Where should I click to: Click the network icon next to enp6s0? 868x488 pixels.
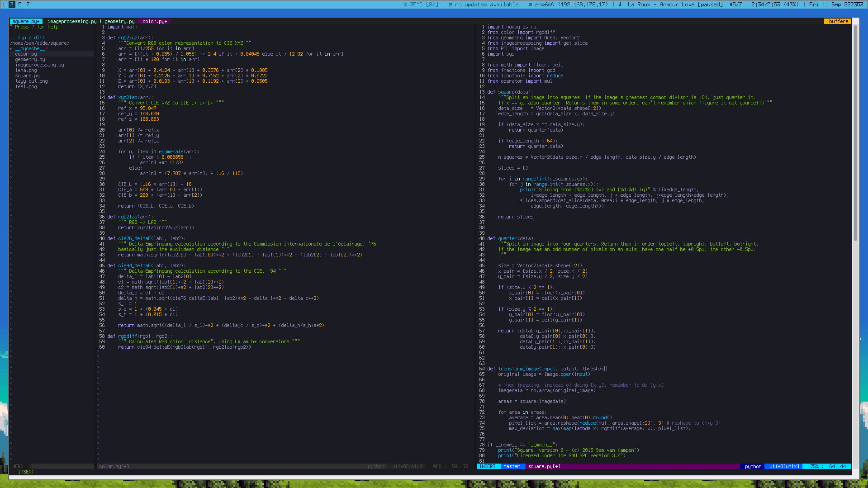click(531, 5)
